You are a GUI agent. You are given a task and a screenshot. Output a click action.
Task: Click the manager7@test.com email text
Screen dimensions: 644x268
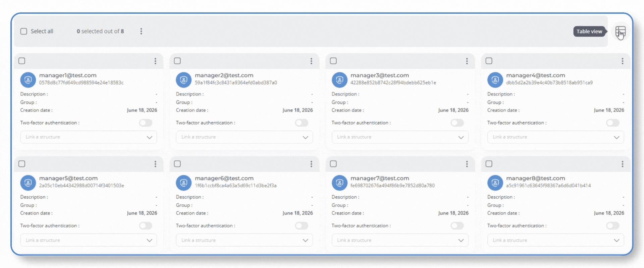click(x=380, y=178)
